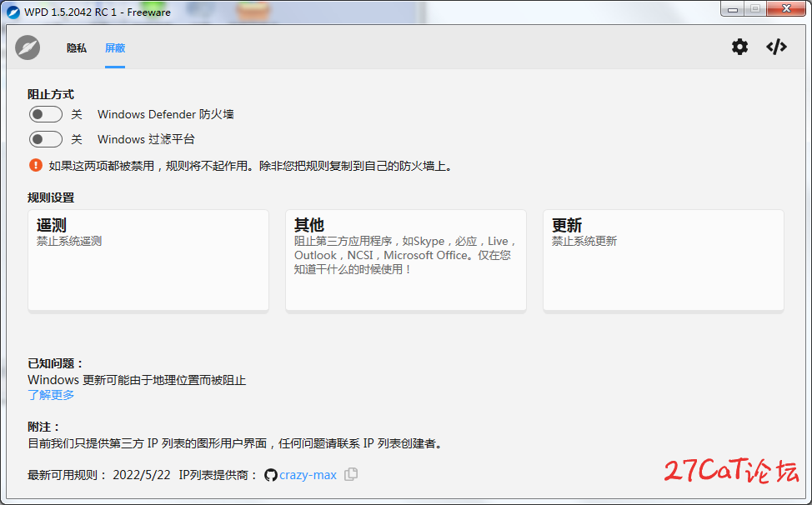Minimize the WPD window
Image resolution: width=812 pixels, height=505 pixels.
pyautogui.click(x=733, y=9)
